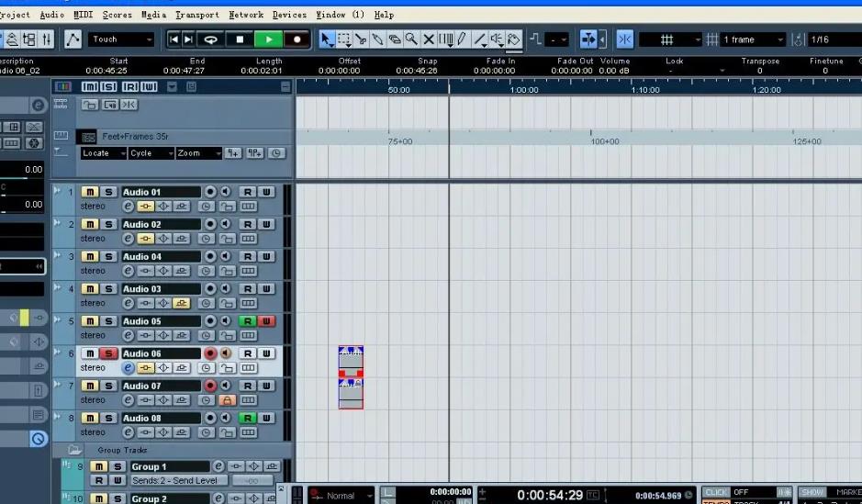Open the Help menu
The width and height of the screenshot is (862, 504).
point(384,15)
